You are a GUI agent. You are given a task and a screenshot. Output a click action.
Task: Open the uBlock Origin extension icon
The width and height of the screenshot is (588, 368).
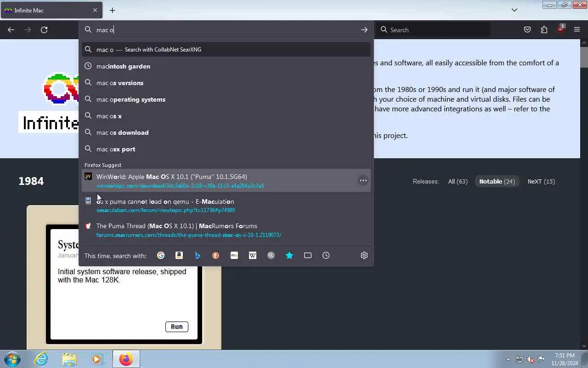560,30
